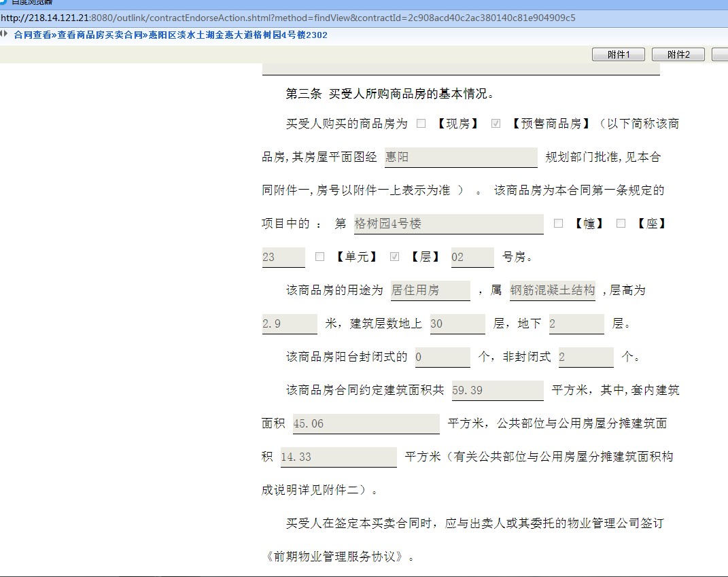Click the 钢筋混凝土结构 structure field
The image size is (728, 577).
[x=553, y=291]
